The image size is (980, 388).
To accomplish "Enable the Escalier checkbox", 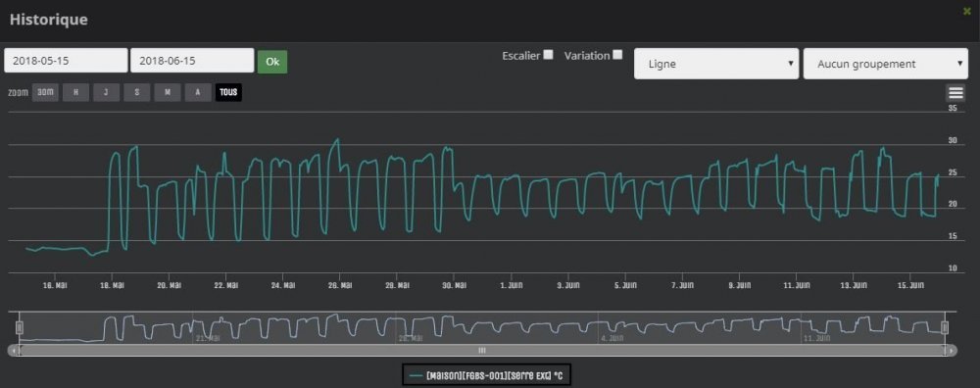I will pos(548,54).
